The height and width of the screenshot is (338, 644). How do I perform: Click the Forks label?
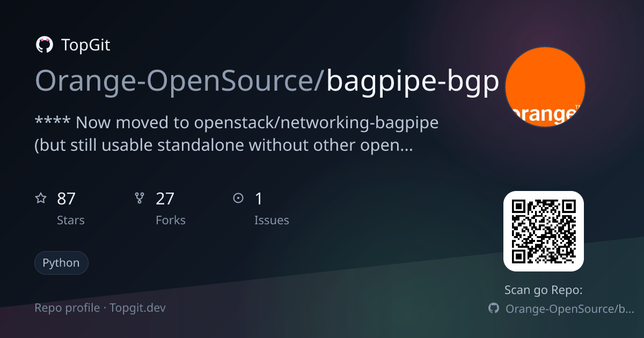171,220
